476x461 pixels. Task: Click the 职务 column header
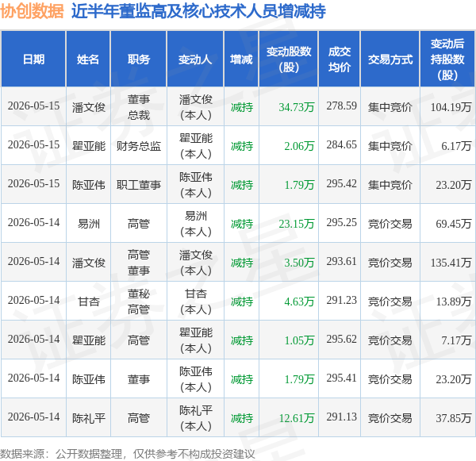(139, 59)
